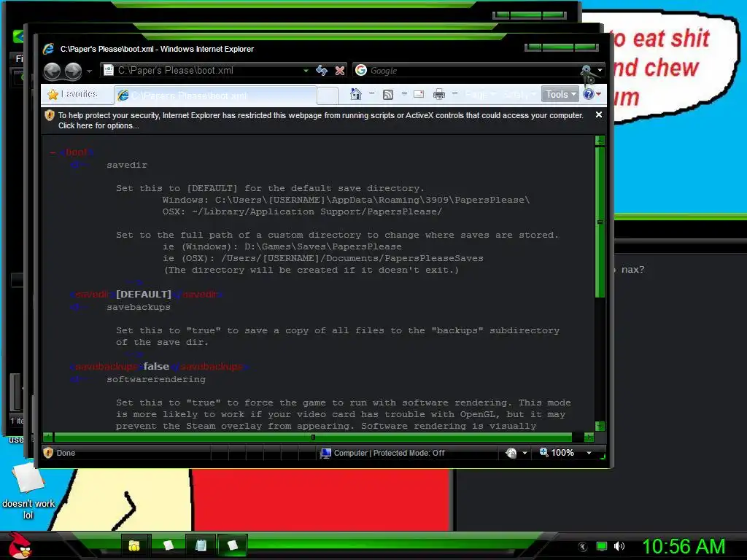Close the security information bar

click(x=599, y=114)
